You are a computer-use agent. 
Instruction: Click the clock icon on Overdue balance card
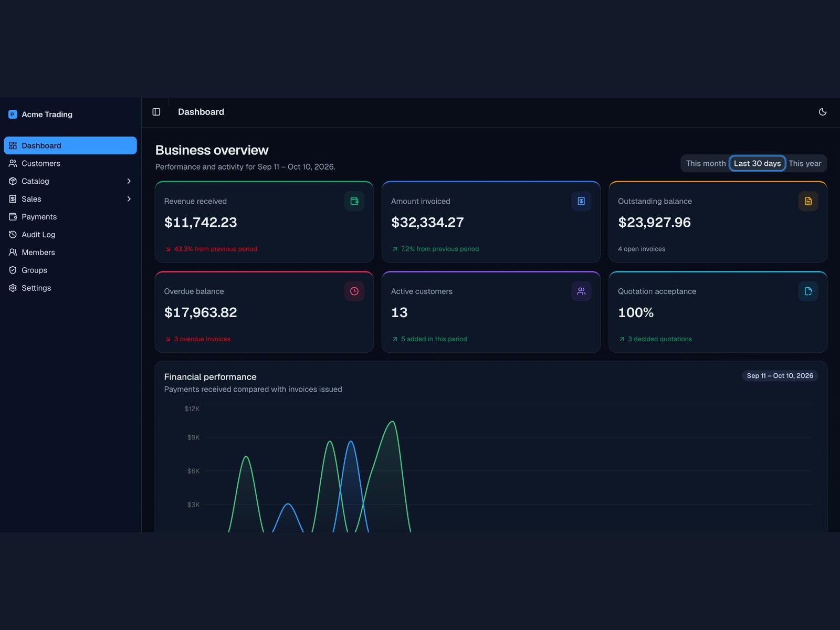click(354, 291)
